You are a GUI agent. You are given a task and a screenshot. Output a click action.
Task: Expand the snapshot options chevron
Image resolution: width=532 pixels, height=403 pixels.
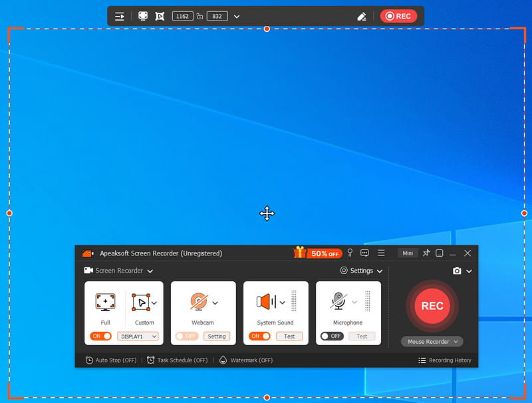coord(469,271)
